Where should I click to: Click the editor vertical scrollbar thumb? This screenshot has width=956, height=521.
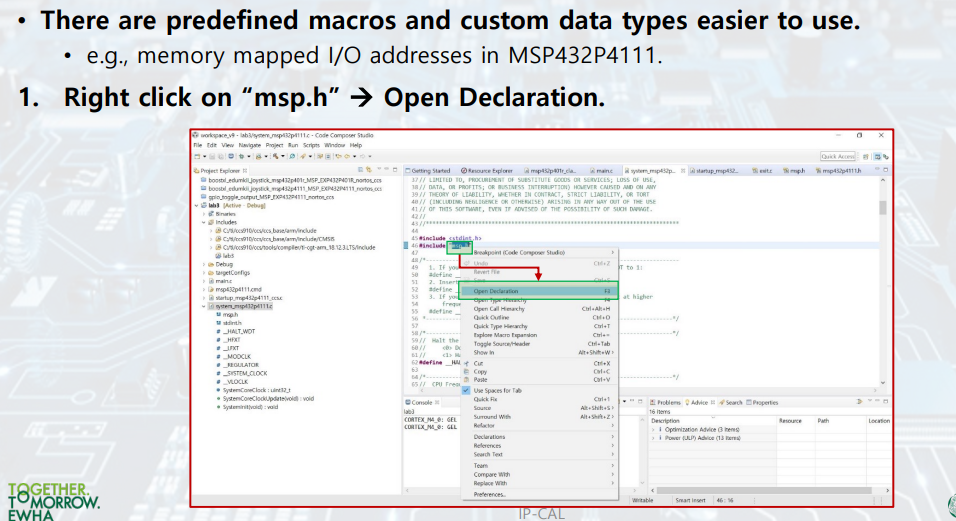point(883,208)
